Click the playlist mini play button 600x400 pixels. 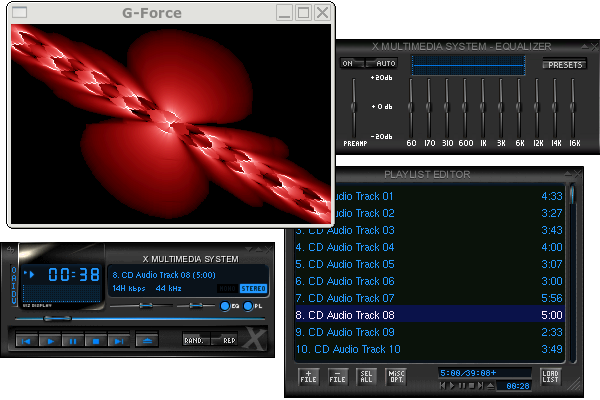(452, 386)
